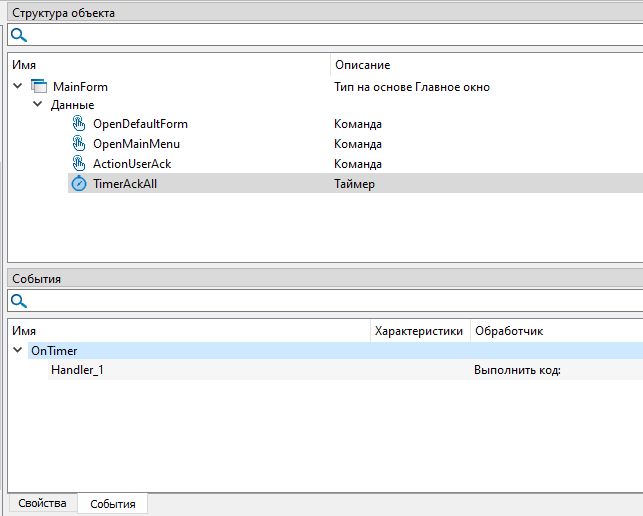This screenshot has height=516, width=643.
Task: Click the Выполнить код handler cell
Action: coord(517,370)
